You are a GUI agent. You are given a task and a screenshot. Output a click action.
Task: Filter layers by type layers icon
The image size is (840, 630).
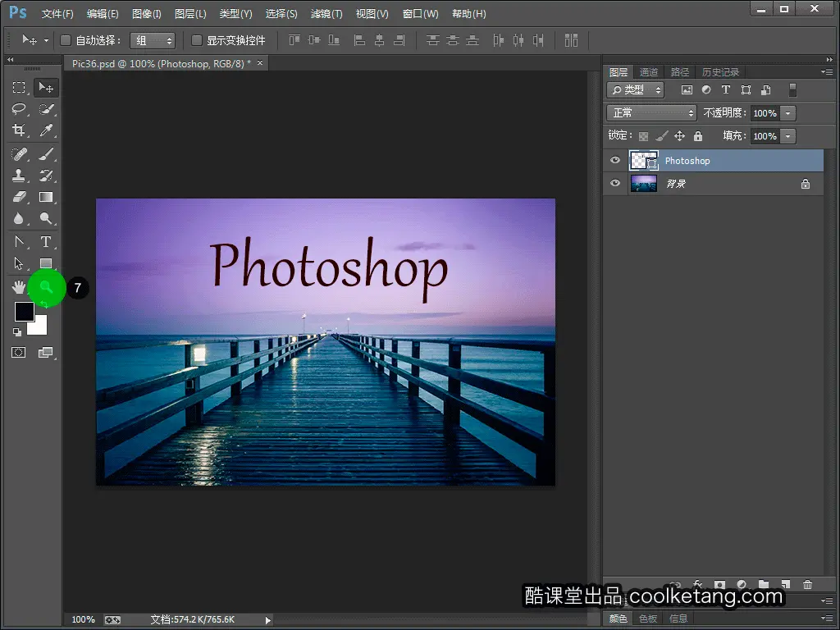coord(726,90)
